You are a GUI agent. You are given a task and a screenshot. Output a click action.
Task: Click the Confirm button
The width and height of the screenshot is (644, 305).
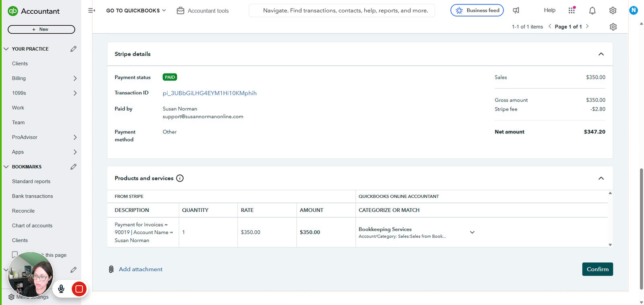(597, 269)
